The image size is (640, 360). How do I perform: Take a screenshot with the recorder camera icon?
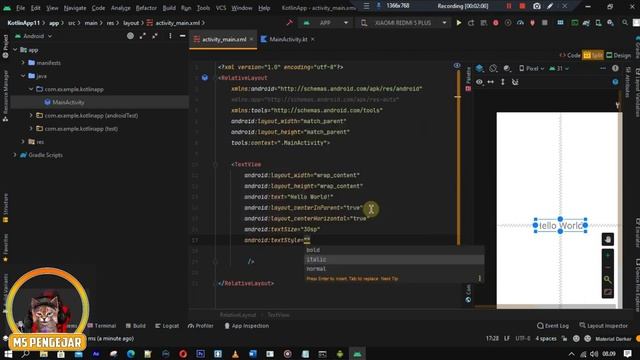pos(537,6)
